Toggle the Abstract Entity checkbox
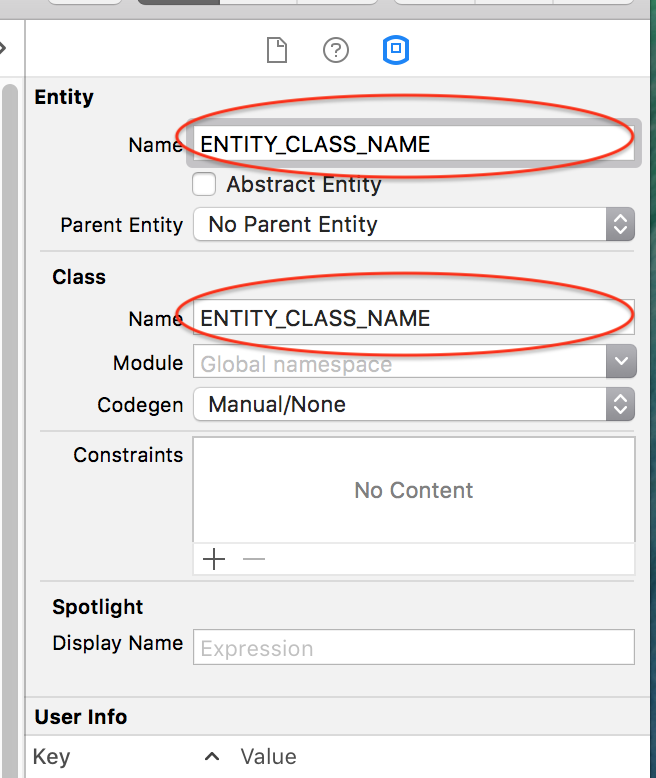656x778 pixels. click(204, 185)
